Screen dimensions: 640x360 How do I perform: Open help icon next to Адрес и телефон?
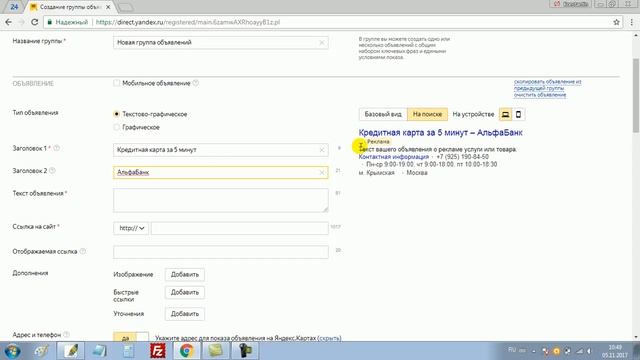67,335
